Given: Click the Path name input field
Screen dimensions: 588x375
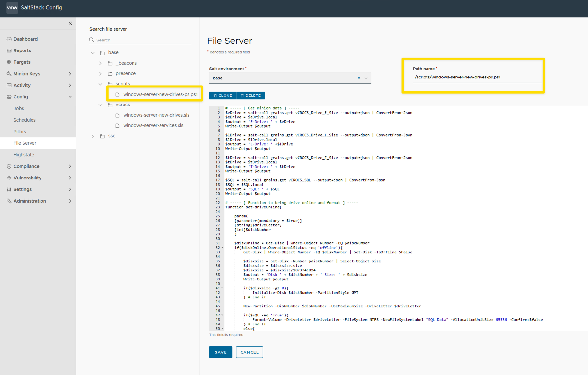Looking at the screenshot, I should (x=477, y=77).
